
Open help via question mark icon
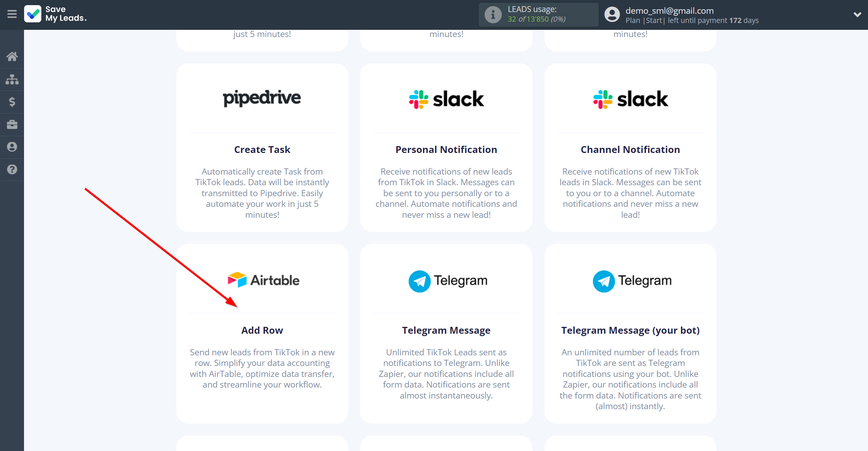point(12,169)
